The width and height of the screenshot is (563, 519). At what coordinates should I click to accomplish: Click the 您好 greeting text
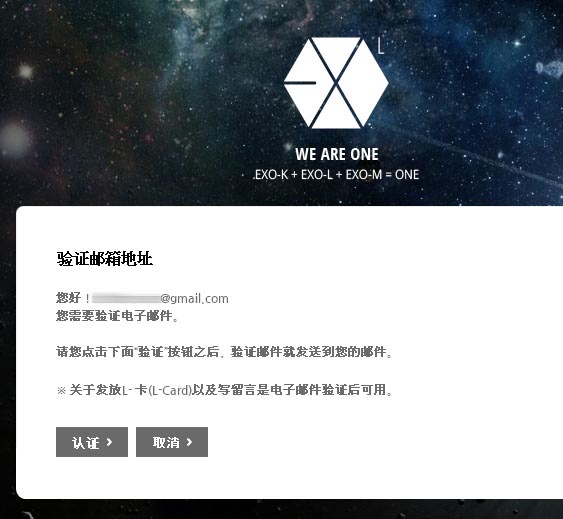click(x=69, y=298)
